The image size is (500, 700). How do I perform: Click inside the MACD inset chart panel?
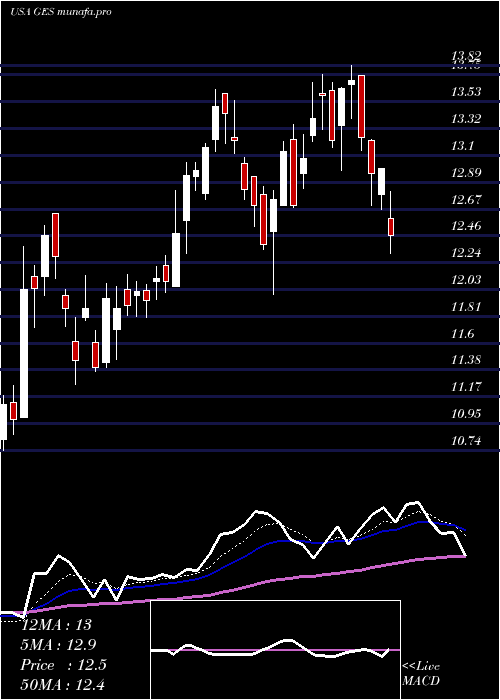tap(275, 650)
